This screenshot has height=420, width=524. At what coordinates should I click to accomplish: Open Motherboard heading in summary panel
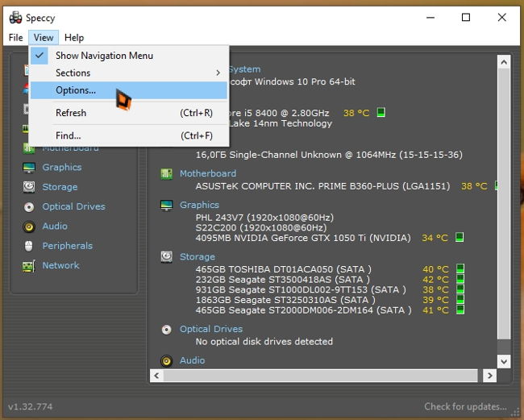point(208,173)
